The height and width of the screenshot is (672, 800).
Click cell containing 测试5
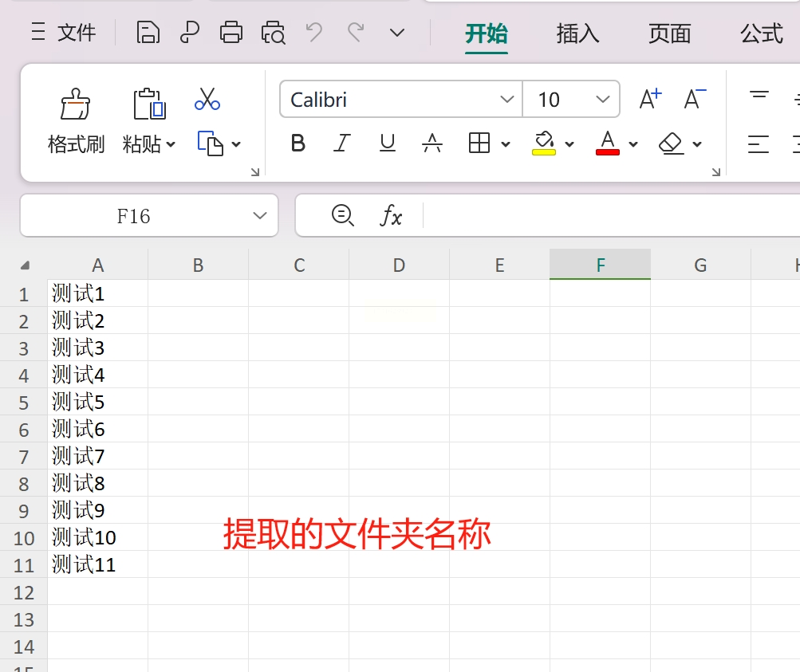97,403
